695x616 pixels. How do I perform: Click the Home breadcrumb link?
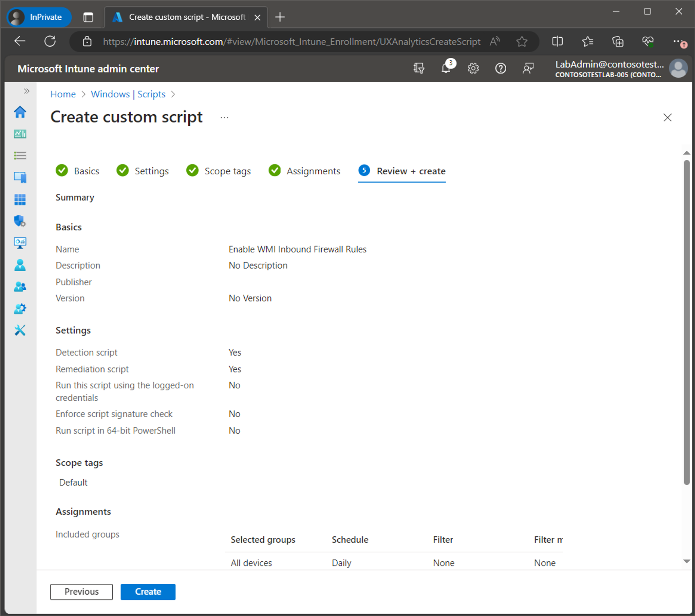click(x=63, y=94)
